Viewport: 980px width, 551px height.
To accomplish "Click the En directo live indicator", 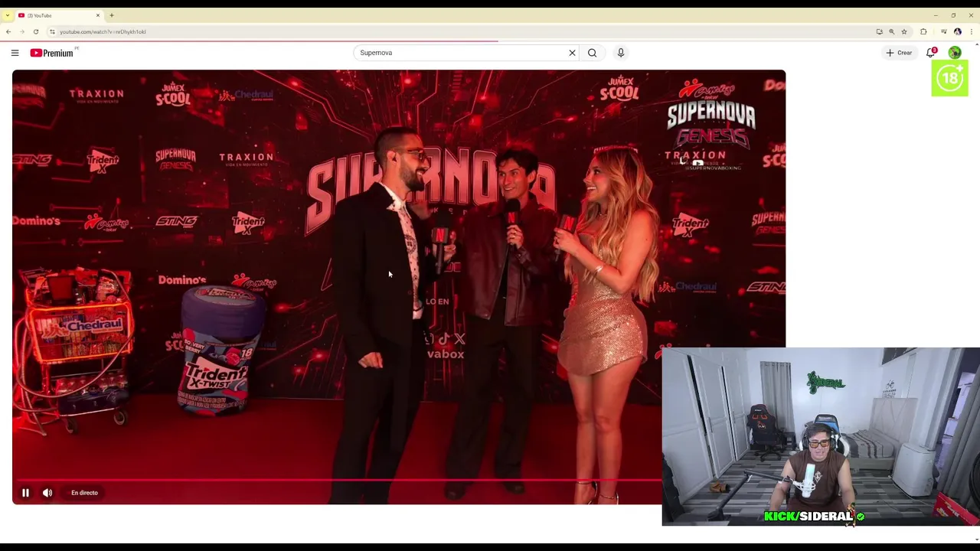I will [84, 493].
